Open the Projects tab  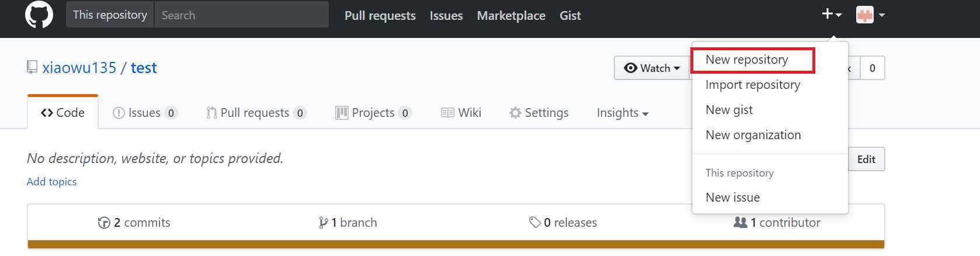[x=373, y=113]
